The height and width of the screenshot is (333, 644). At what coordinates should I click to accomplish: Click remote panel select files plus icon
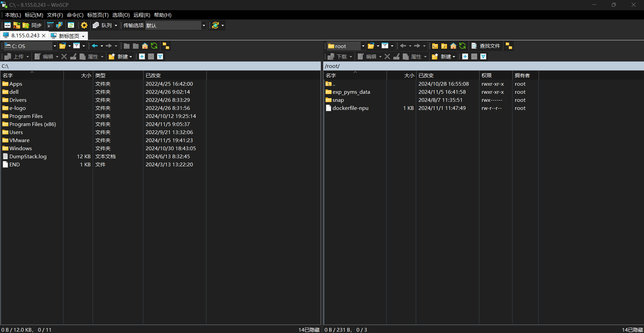[x=465, y=56]
